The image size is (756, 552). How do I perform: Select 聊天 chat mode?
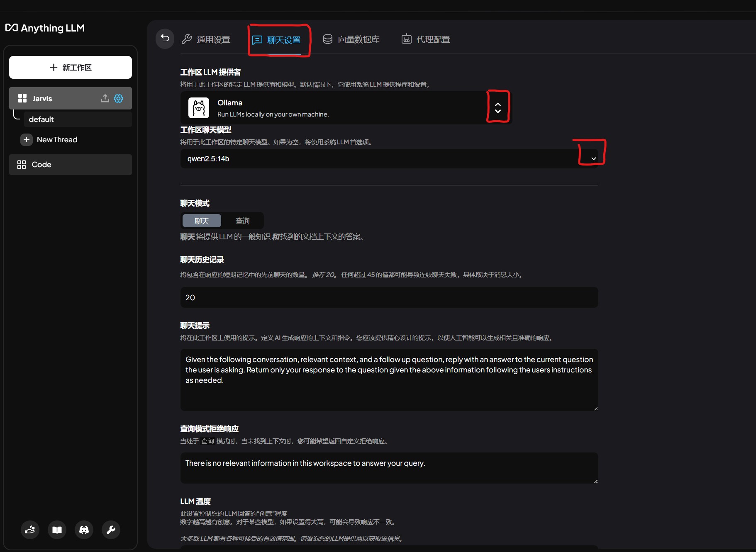click(x=202, y=221)
